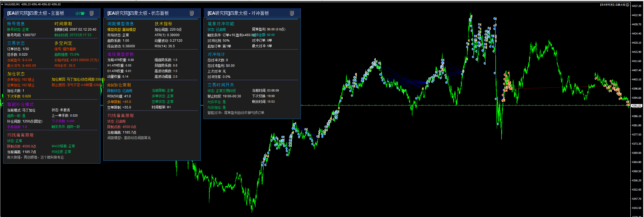Click the price axis label 4437.20
The image size is (644, 217).
pos(636,6)
